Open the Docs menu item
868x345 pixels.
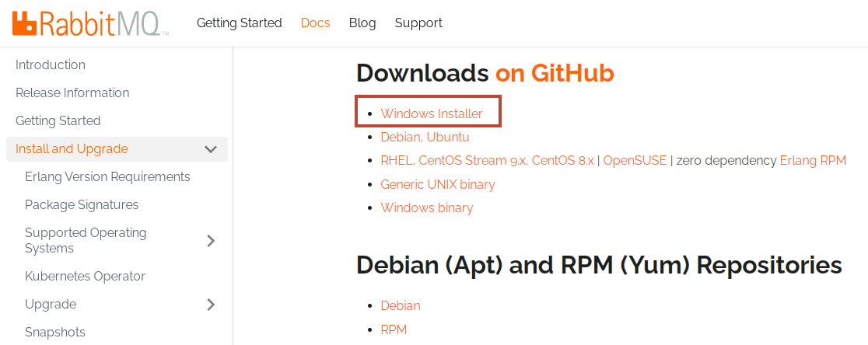pyautogui.click(x=316, y=23)
